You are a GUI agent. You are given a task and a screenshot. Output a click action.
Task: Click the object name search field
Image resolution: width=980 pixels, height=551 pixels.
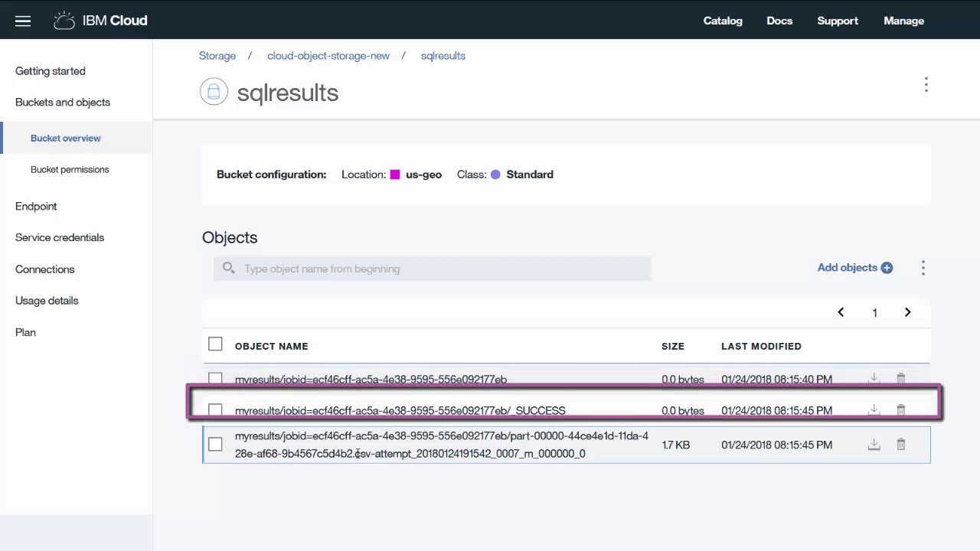tap(433, 269)
